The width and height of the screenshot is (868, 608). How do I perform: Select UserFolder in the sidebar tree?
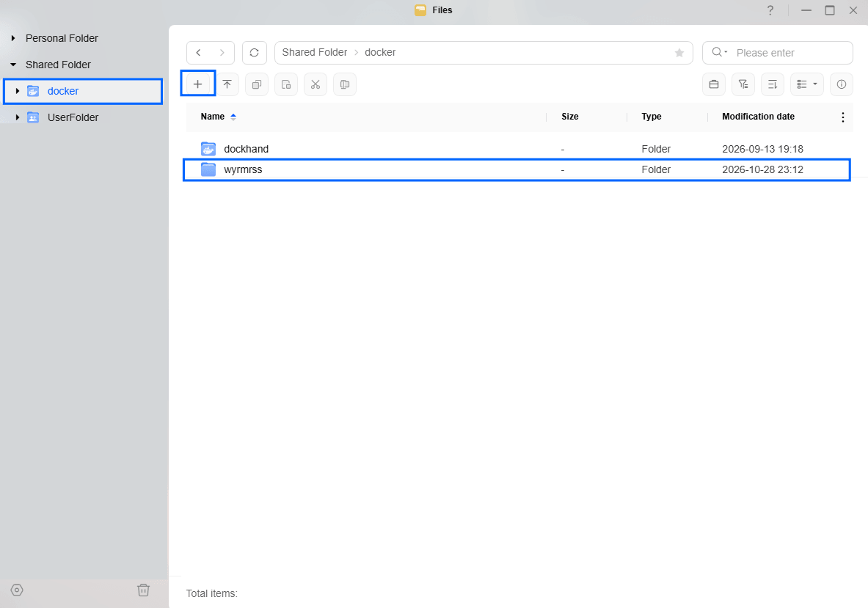(73, 117)
